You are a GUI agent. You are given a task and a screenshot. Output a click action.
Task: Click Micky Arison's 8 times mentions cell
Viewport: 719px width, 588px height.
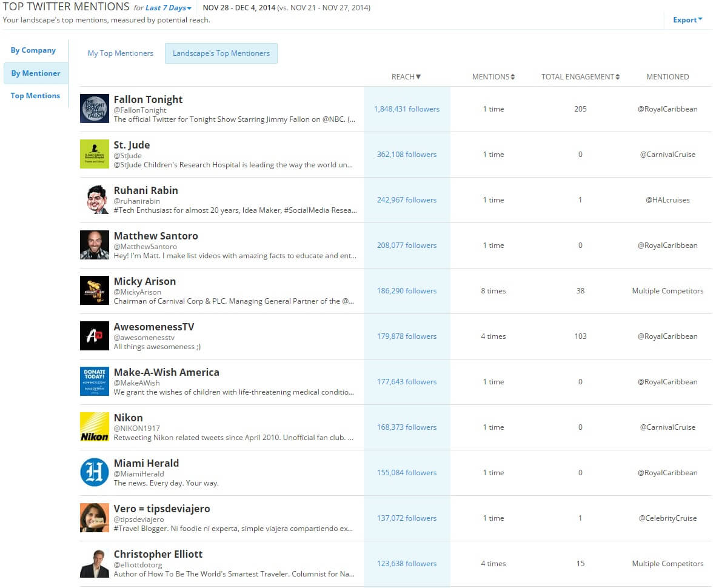pos(493,291)
